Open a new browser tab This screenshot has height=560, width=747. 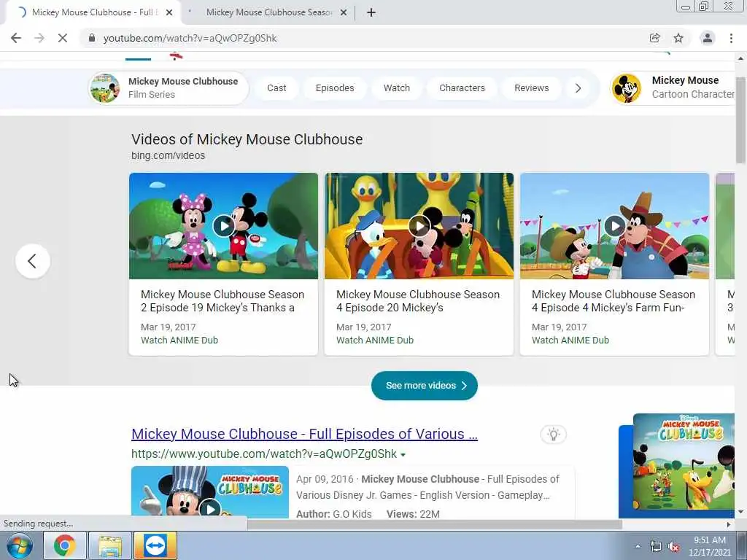coord(371,12)
